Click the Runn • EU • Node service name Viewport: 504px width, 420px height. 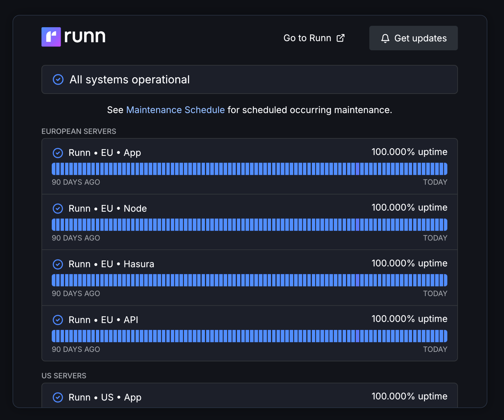coord(108,209)
